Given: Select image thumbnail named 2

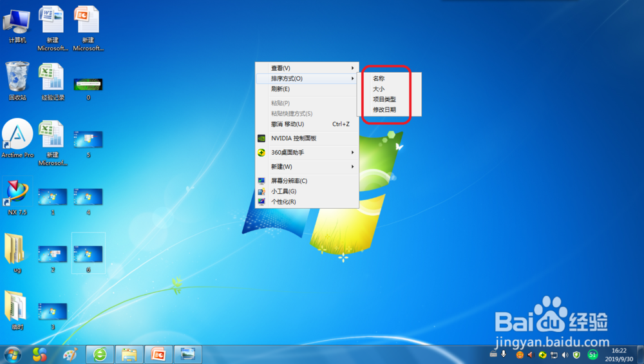Looking at the screenshot, I should coord(53,259).
